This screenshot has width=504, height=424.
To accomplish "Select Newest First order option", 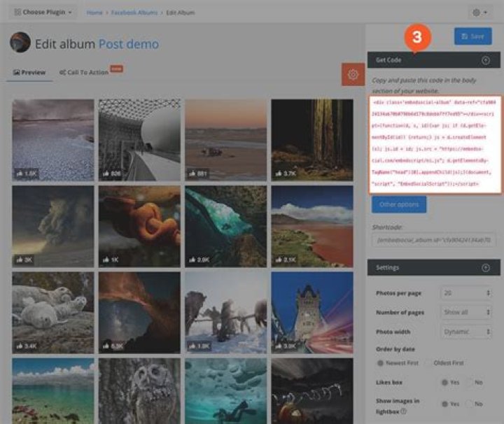I will [x=381, y=362].
